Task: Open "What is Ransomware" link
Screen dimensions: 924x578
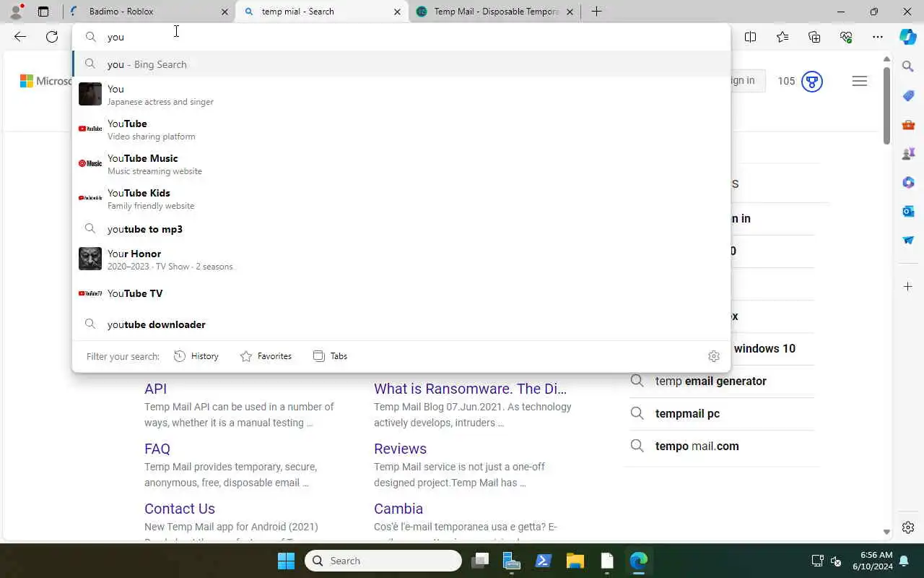Action: pos(470,389)
